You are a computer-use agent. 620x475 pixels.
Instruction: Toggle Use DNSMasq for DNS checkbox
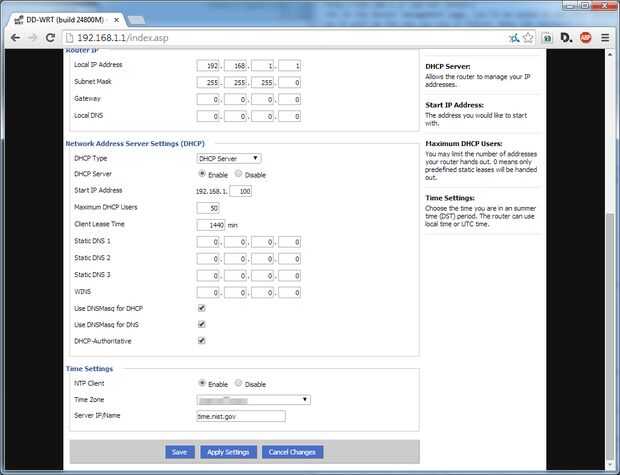(202, 324)
